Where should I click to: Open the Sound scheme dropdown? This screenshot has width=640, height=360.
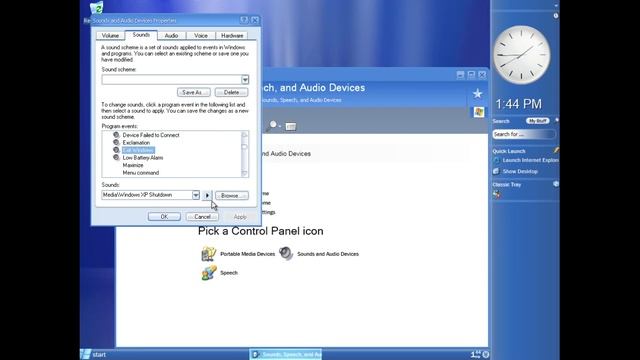tap(245, 80)
